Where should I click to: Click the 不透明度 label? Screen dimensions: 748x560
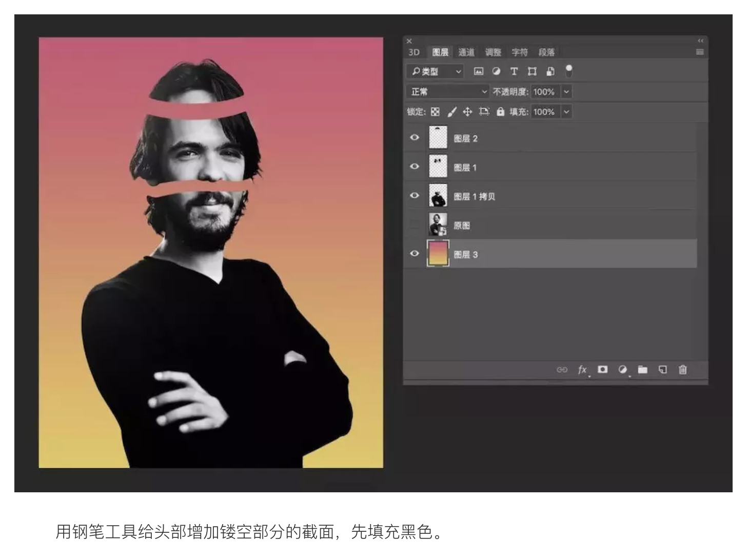(510, 92)
